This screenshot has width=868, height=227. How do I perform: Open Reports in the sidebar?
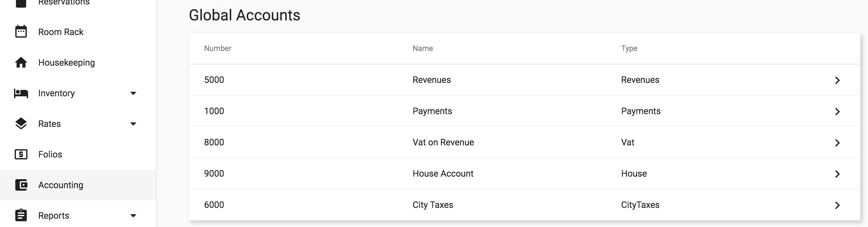pyautogui.click(x=54, y=216)
